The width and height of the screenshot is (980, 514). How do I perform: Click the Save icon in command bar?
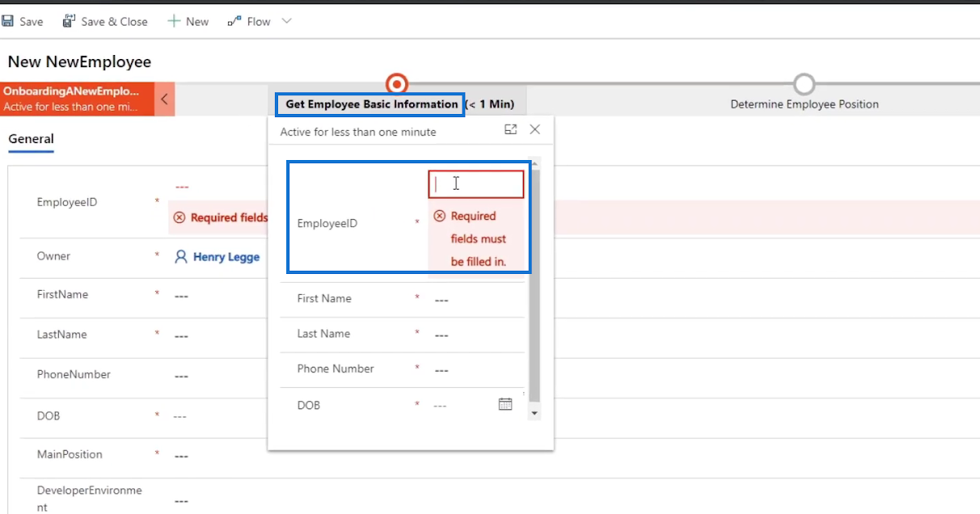tap(8, 22)
